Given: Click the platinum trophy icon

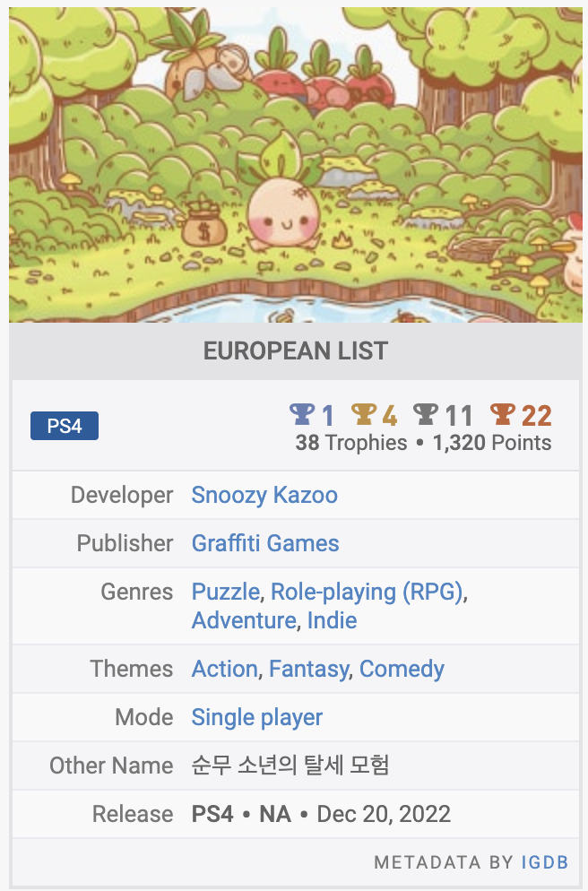Looking at the screenshot, I should 302,414.
